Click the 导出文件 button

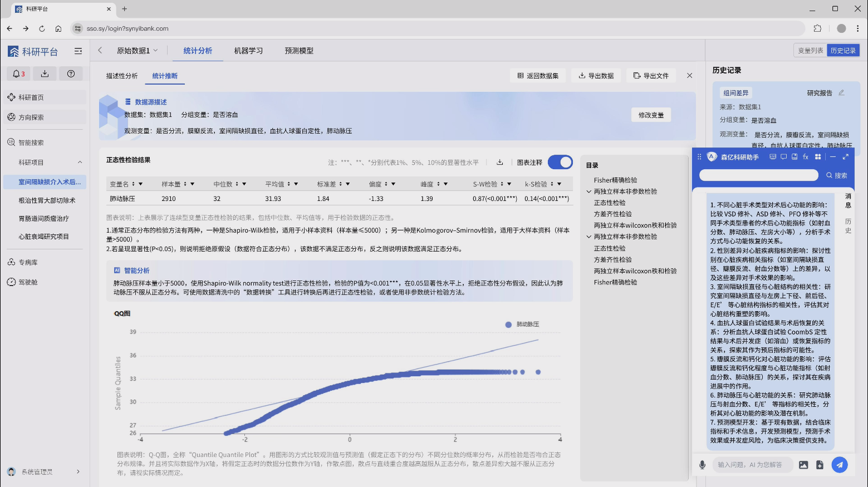(651, 76)
